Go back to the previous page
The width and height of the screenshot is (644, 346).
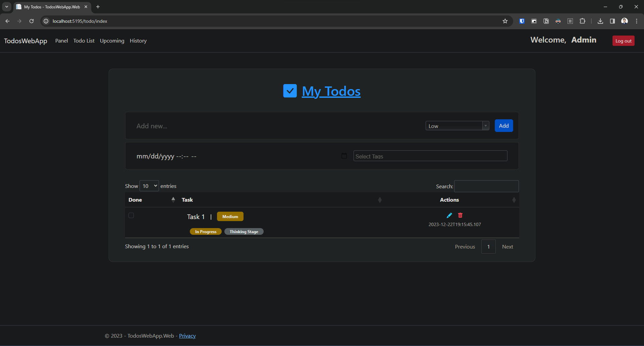(7, 21)
